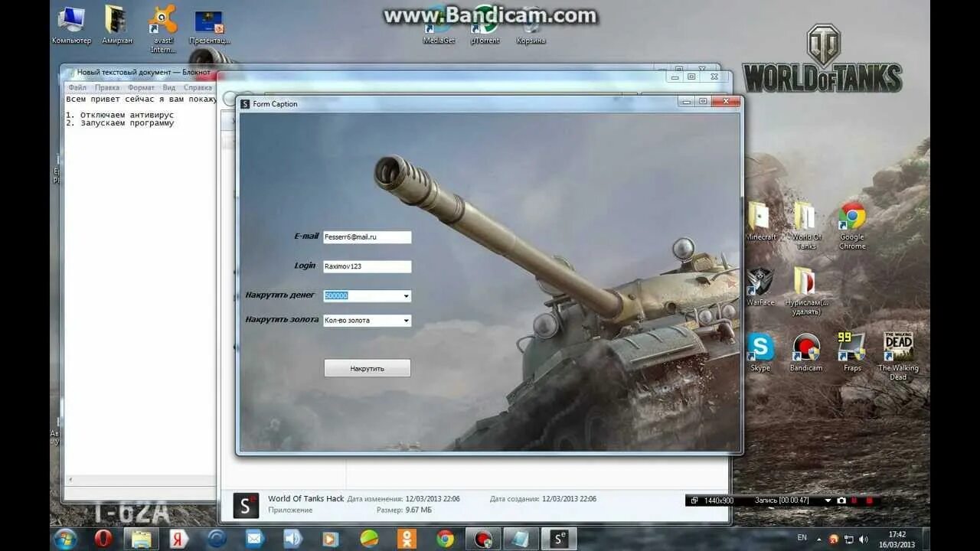The width and height of the screenshot is (980, 551).
Task: Launch avast! Internet Security desktop shortcut
Action: click(x=162, y=28)
